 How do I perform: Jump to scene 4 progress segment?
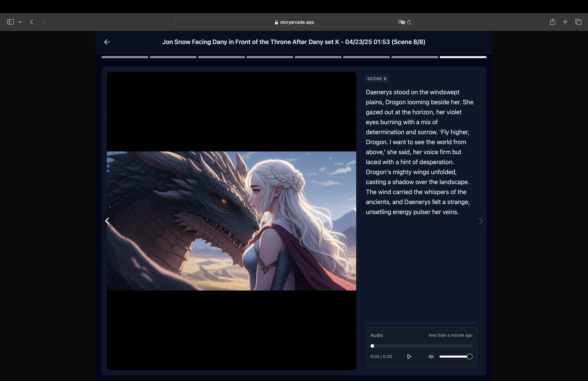pos(270,57)
